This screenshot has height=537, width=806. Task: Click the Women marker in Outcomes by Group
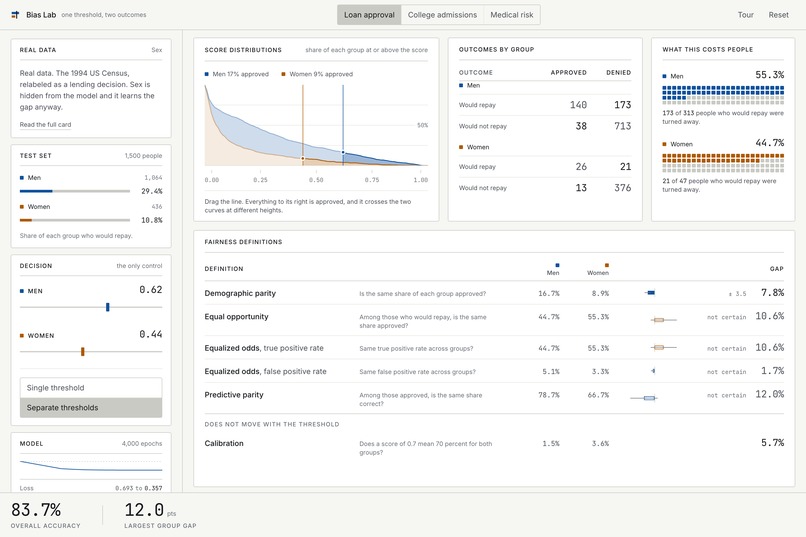(x=461, y=147)
